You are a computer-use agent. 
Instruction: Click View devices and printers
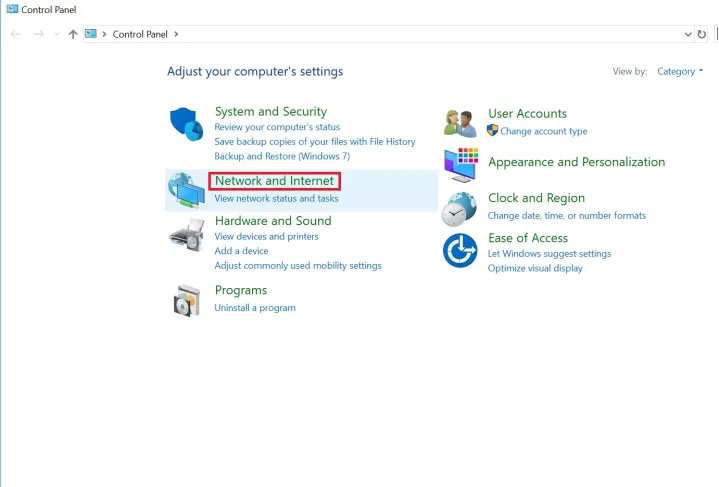[266, 237]
